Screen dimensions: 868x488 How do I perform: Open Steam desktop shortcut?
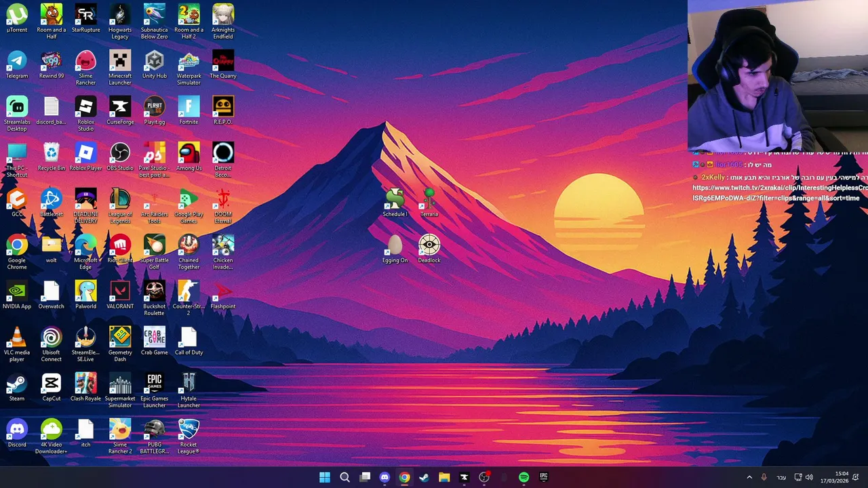pos(17,388)
